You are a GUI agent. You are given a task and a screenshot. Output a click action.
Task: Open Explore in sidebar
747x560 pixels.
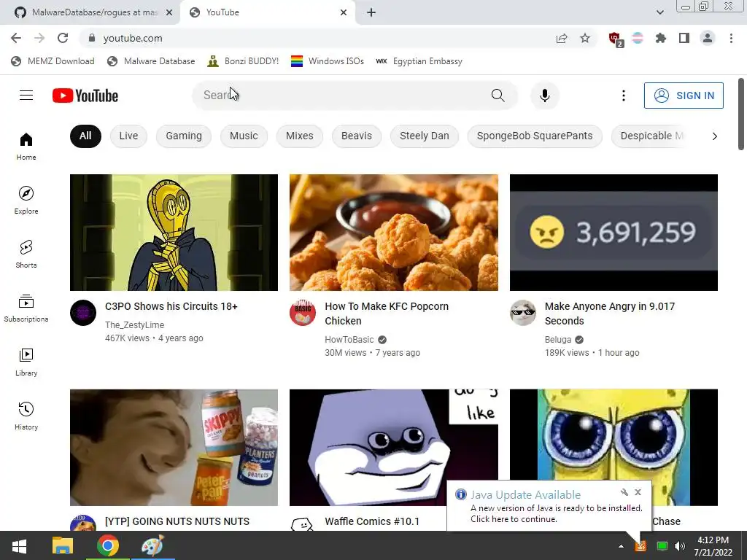(26, 201)
